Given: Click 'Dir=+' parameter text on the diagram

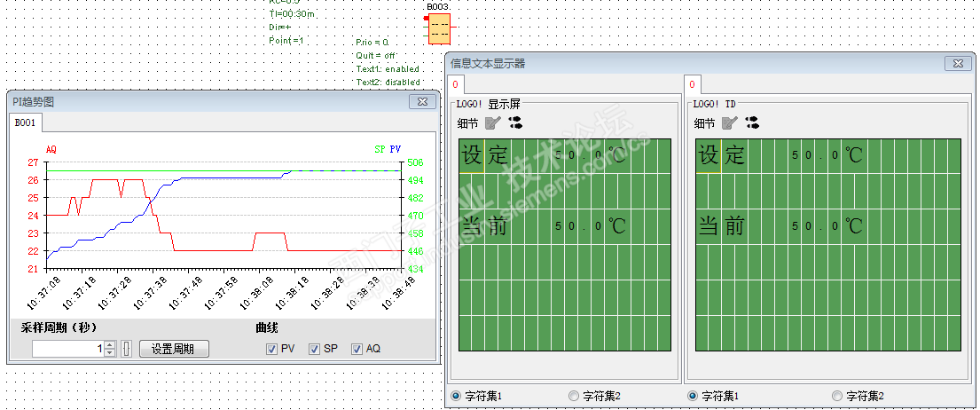Looking at the screenshot, I should point(280,28).
